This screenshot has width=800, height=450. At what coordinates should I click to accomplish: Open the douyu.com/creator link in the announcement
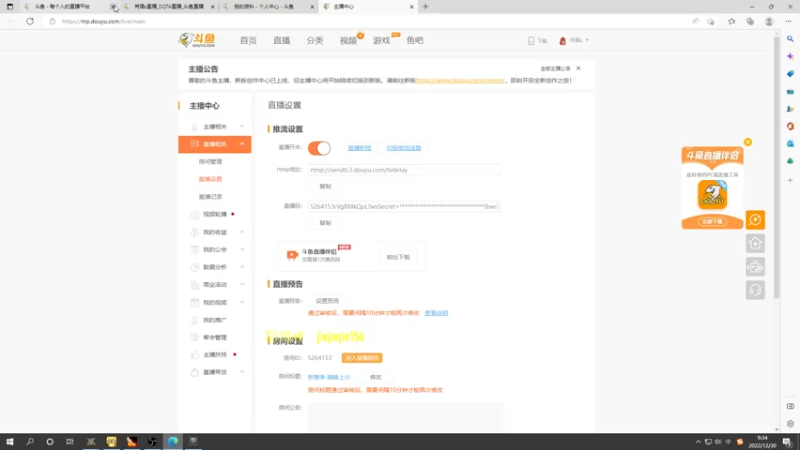(460, 81)
